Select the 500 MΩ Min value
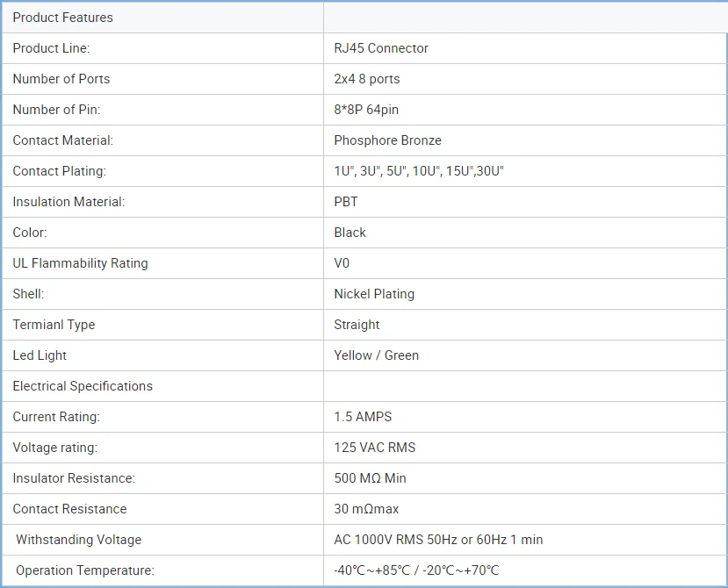728x588 pixels. (x=370, y=478)
